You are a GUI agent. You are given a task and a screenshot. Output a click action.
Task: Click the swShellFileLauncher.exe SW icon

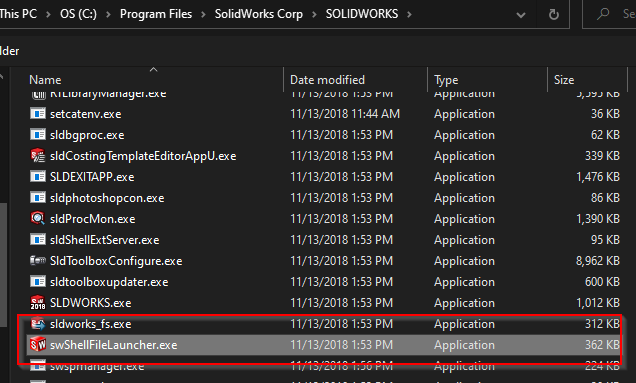tap(38, 344)
